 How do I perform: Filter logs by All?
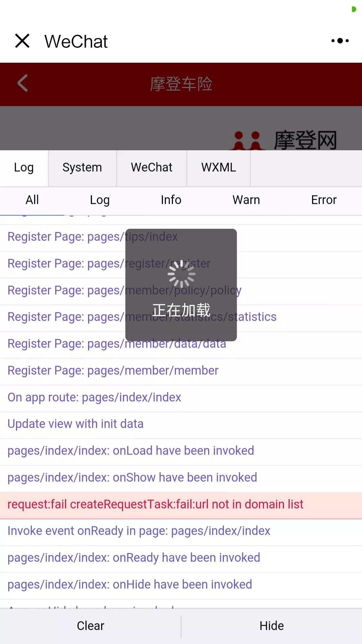pos(32,200)
